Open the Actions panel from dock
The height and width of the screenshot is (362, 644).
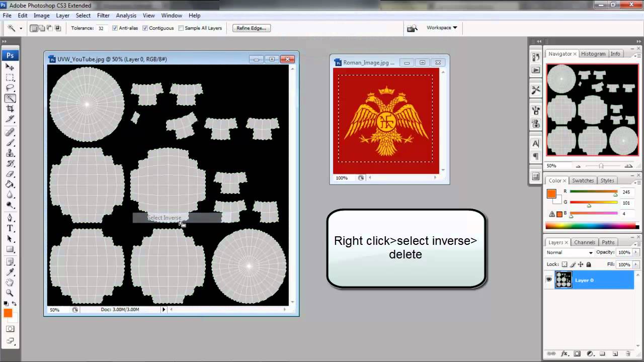[x=536, y=70]
